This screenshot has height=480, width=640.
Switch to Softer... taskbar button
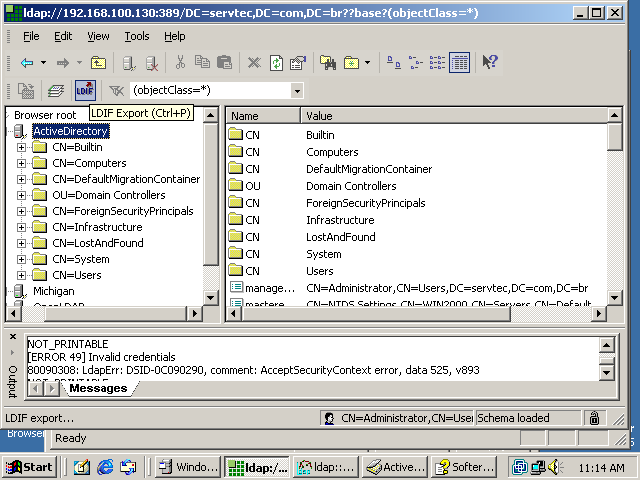coord(464,467)
